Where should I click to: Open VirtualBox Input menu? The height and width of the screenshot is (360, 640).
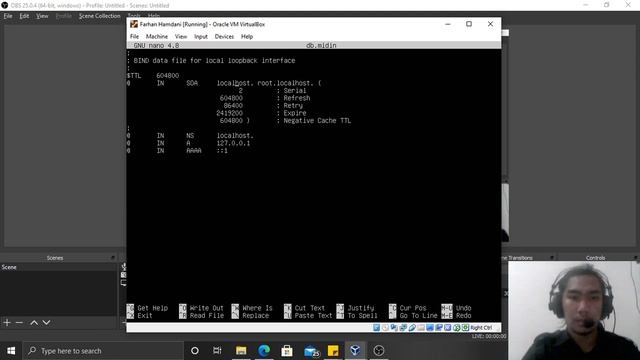tap(201, 36)
